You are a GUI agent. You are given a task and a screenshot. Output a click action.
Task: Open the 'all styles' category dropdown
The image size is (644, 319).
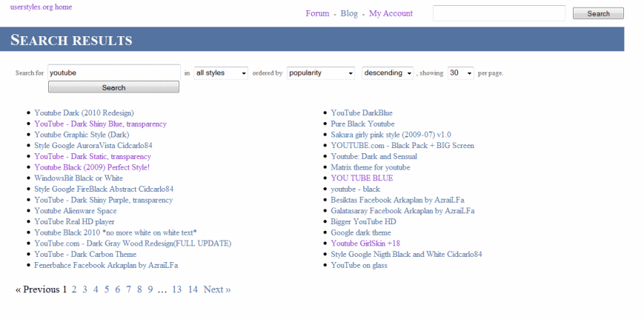(221, 73)
